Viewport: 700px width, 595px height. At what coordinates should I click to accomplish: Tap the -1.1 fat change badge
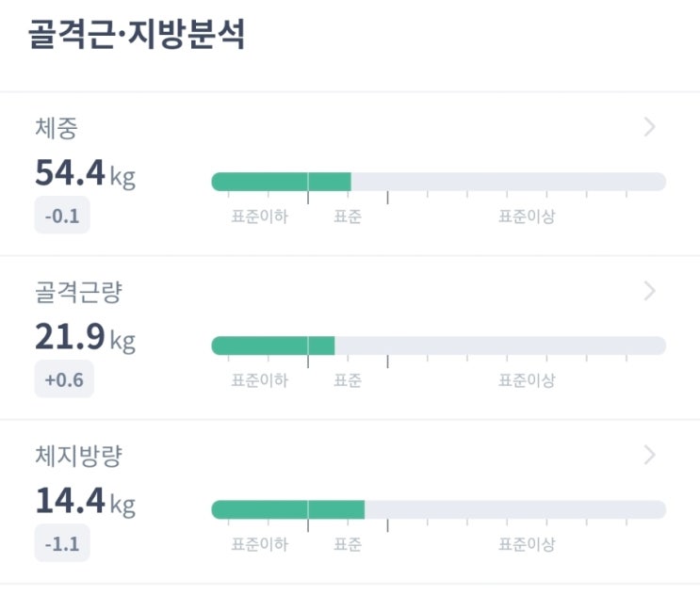click(x=62, y=545)
